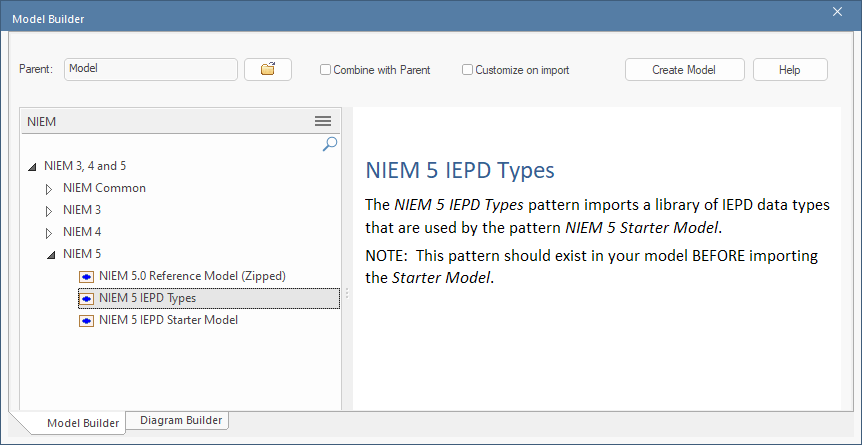The width and height of the screenshot is (862, 445).
Task: Expand the NIEM Common node
Action: point(49,188)
